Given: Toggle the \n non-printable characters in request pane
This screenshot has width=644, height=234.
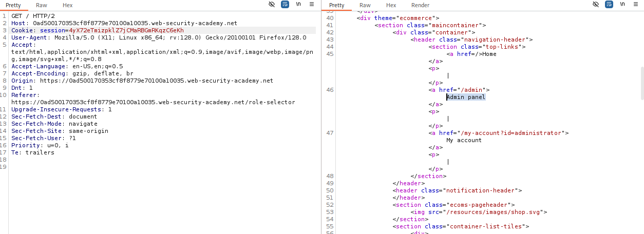Looking at the screenshot, I should pos(298,5).
